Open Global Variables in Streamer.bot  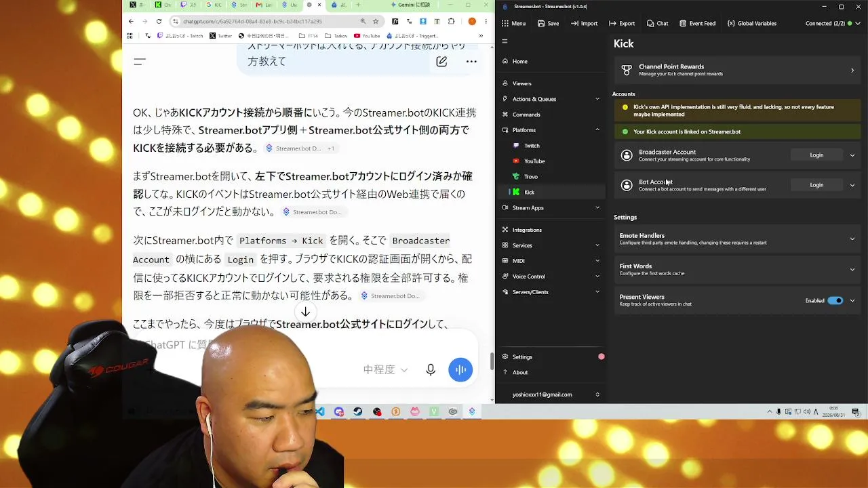752,23
